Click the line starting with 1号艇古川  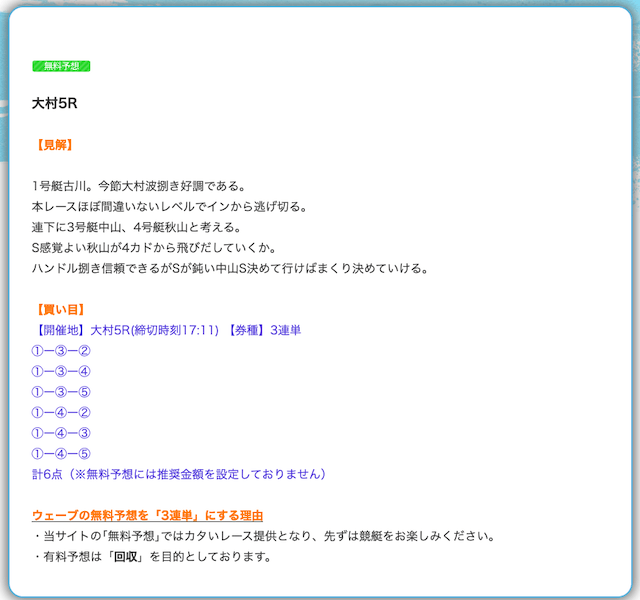pos(139,186)
